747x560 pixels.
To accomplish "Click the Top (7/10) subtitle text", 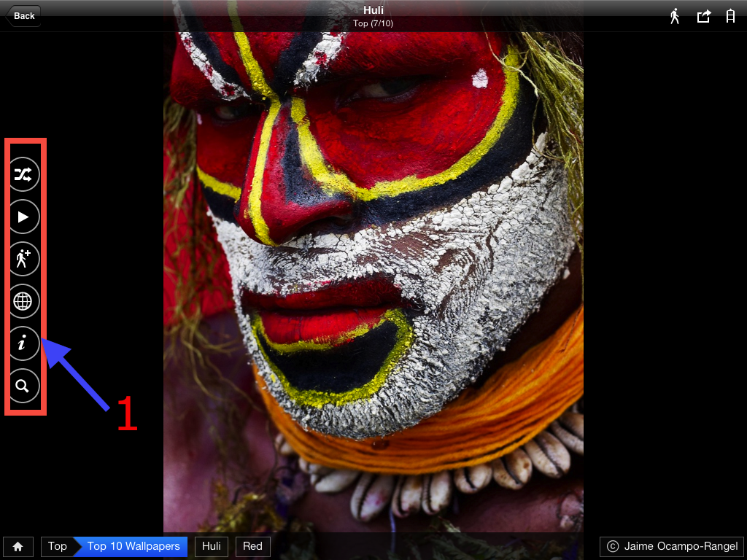I will (373, 23).
